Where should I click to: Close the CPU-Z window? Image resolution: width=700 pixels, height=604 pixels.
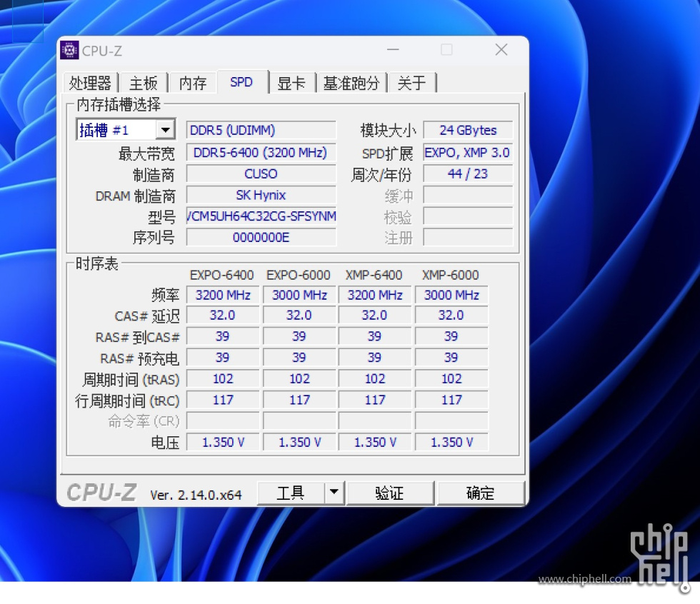click(x=501, y=49)
